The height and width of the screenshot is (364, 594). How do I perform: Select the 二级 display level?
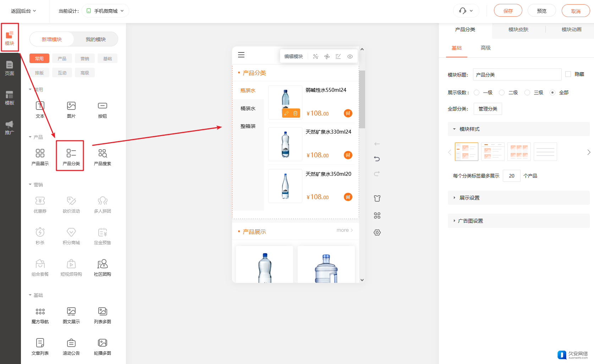(x=502, y=93)
